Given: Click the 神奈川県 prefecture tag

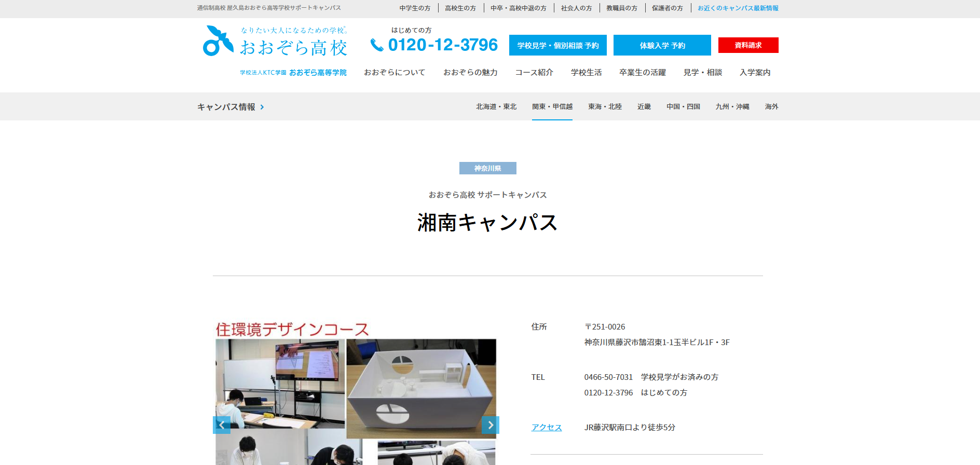Looking at the screenshot, I should point(487,169).
